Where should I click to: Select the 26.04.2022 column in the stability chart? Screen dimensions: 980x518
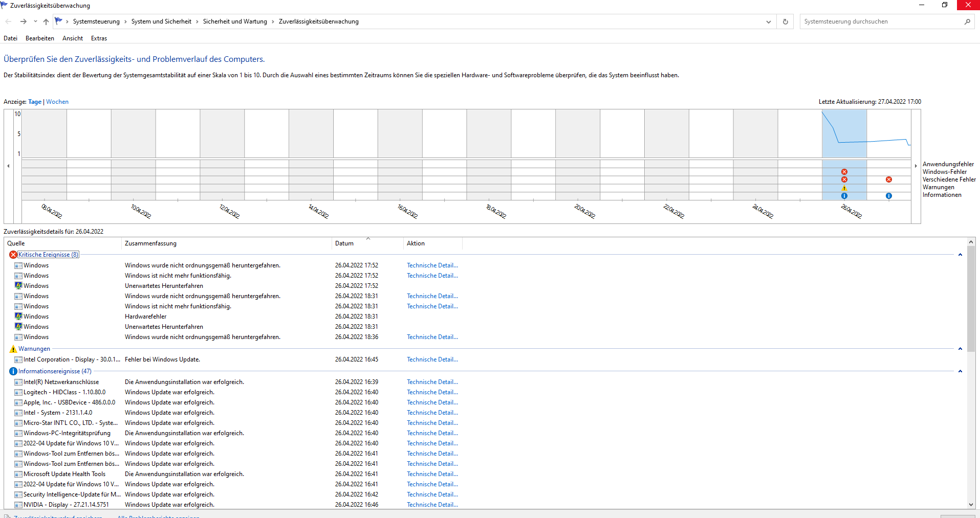point(844,154)
